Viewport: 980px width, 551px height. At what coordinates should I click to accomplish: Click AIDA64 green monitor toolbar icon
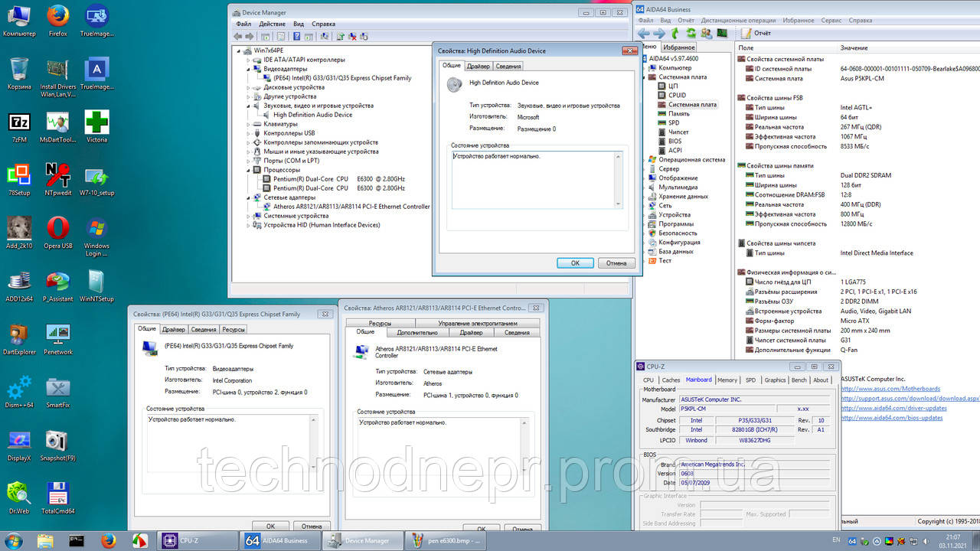tap(721, 34)
